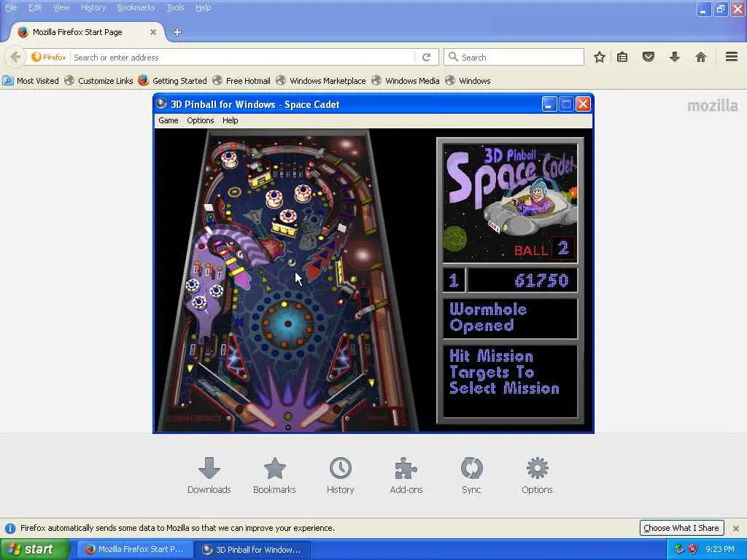Open the downloads arrow in the toolbar
Screen dimensions: 747x560
pyautogui.click(x=675, y=57)
